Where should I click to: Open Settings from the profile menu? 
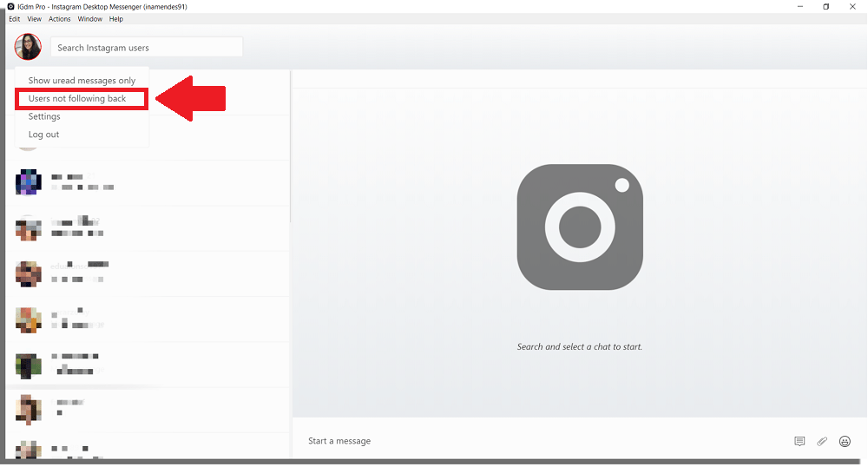[44, 116]
